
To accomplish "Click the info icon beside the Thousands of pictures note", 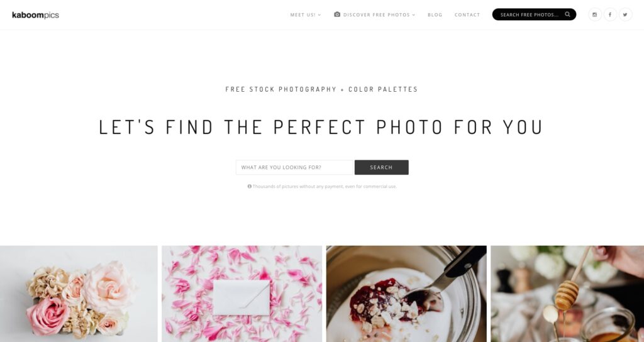I will click(249, 186).
